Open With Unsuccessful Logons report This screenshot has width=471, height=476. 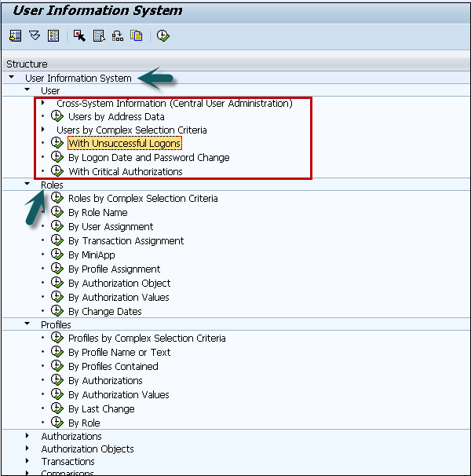tap(124, 144)
